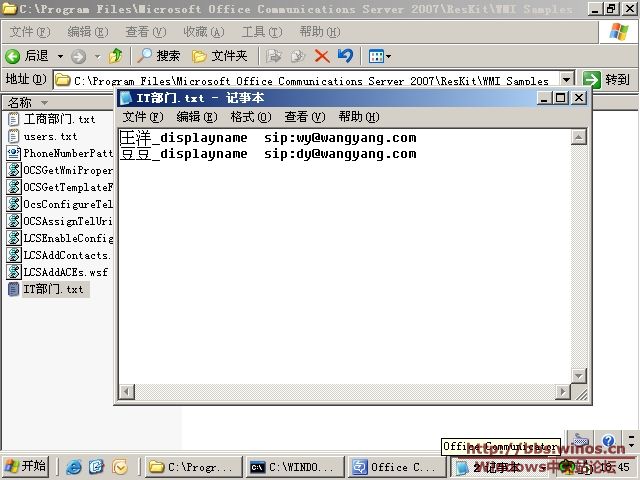Select the OCSGetTemplateF script icon
This screenshot has height=480, width=640.
tap(13, 187)
